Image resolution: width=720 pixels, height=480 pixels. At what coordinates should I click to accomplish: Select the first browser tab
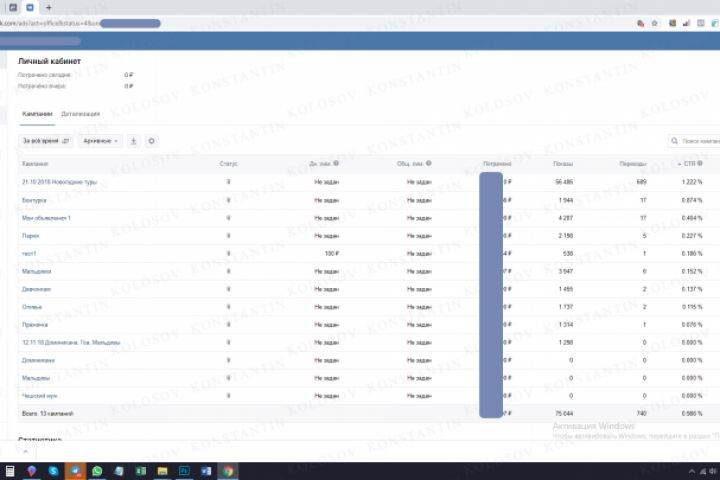[x=13, y=7]
